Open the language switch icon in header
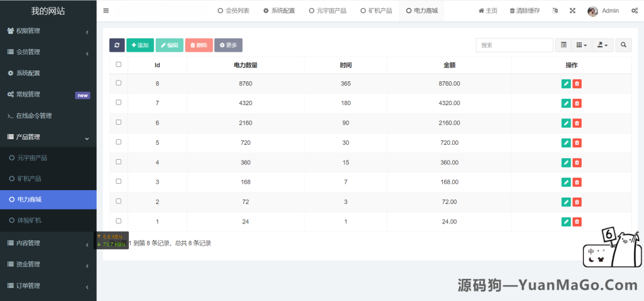The image size is (644, 301). [555, 11]
